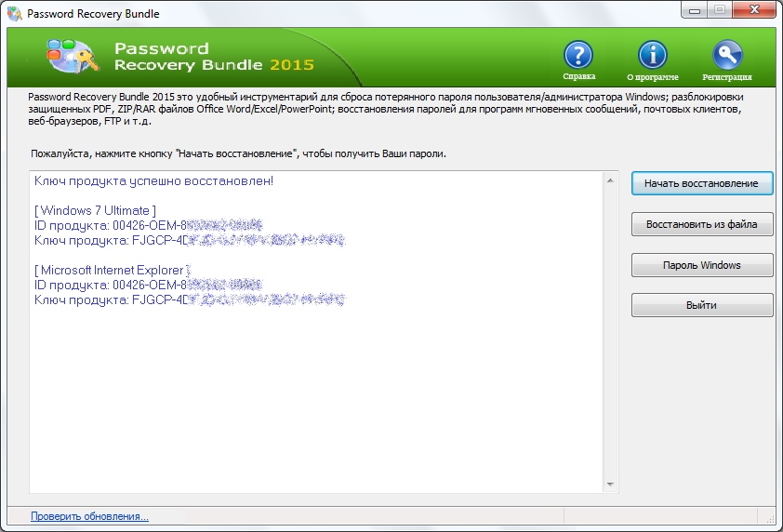Select the [ Microsoft Internet Explorer ] heading line
The height and width of the screenshot is (532, 783).
(x=118, y=270)
